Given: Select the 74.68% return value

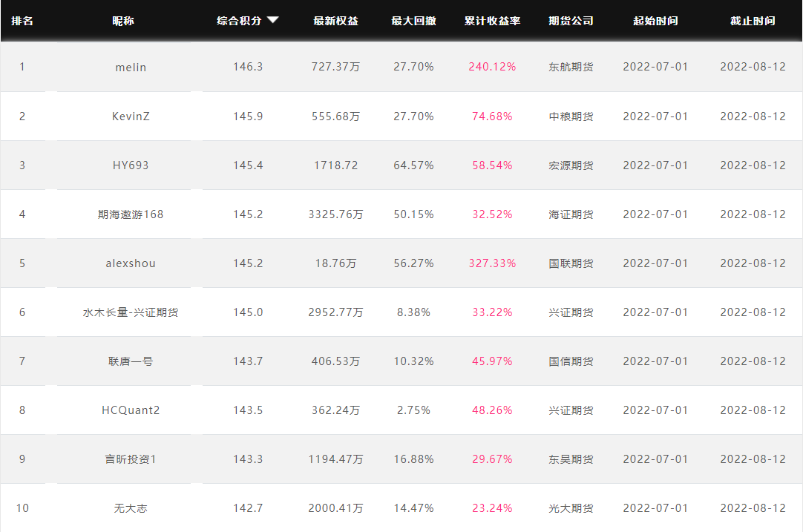Looking at the screenshot, I should (x=492, y=116).
